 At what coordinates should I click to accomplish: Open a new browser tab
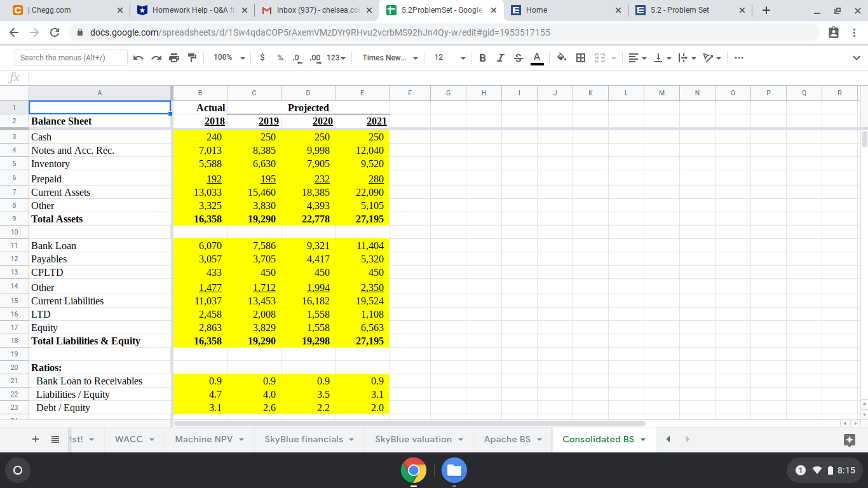pos(767,10)
